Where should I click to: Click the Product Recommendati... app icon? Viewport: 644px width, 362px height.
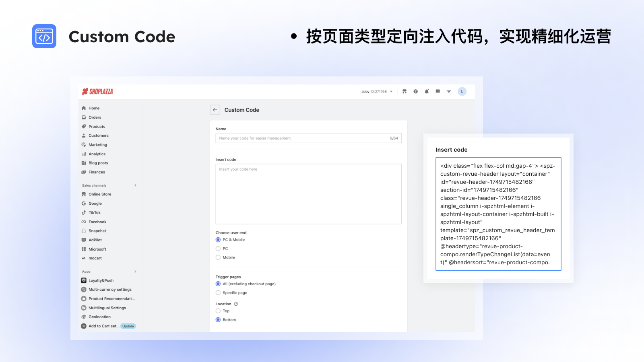pyautogui.click(x=84, y=299)
